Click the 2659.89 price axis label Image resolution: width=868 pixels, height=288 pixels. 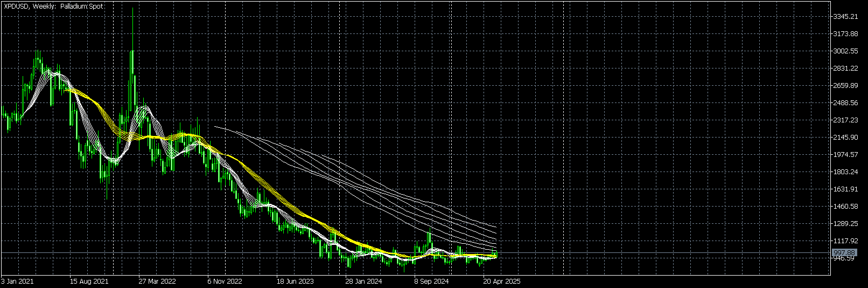[845, 86]
